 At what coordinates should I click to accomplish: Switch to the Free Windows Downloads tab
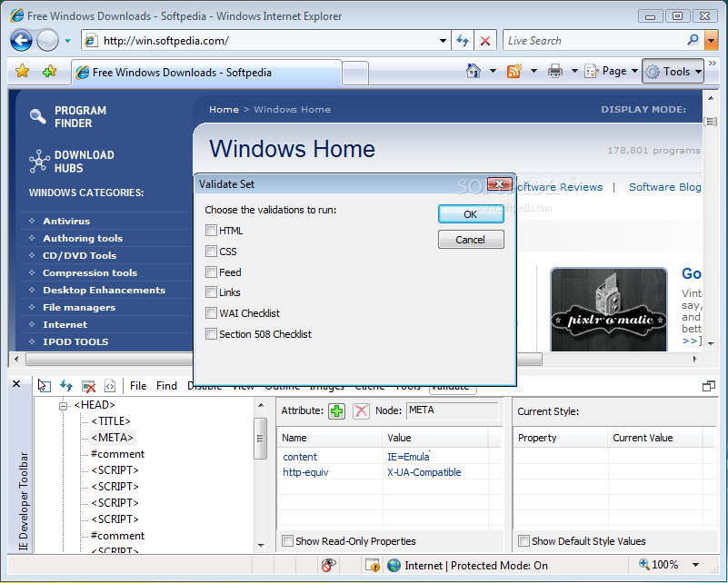point(206,73)
